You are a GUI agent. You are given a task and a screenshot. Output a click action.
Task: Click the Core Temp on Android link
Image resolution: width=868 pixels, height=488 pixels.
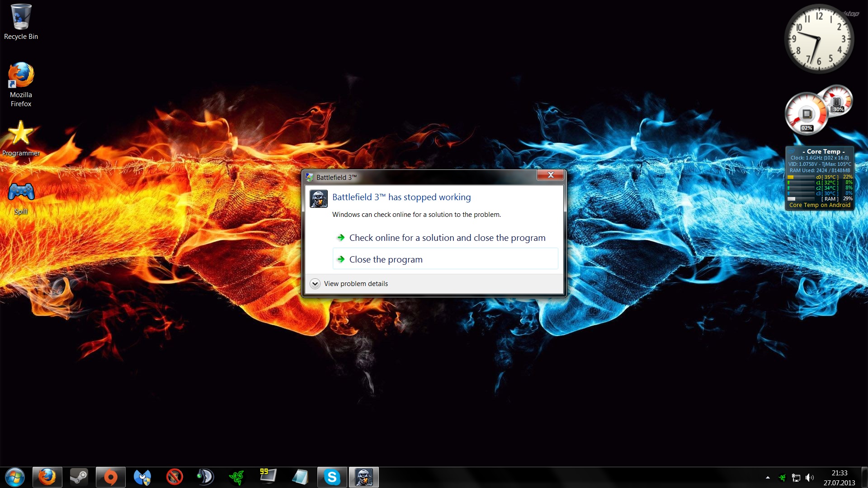[x=820, y=205]
